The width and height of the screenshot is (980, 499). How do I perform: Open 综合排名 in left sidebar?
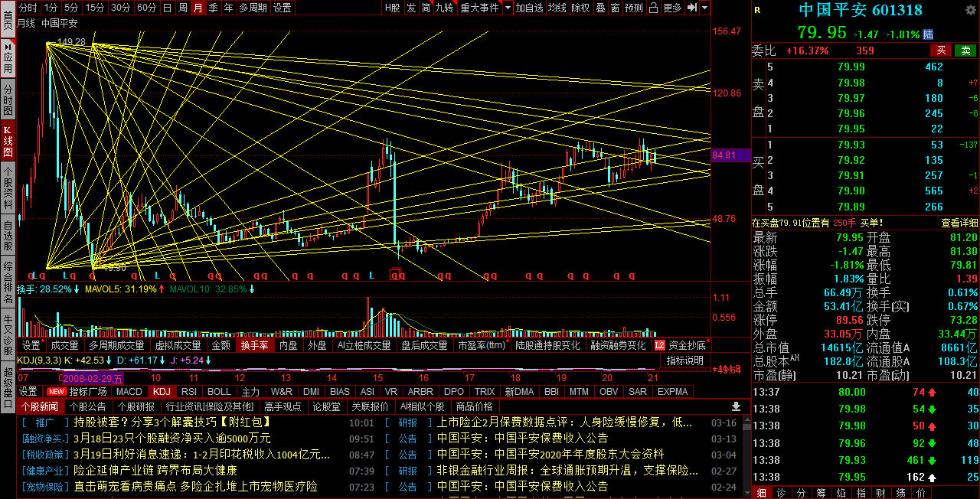tap(8, 282)
